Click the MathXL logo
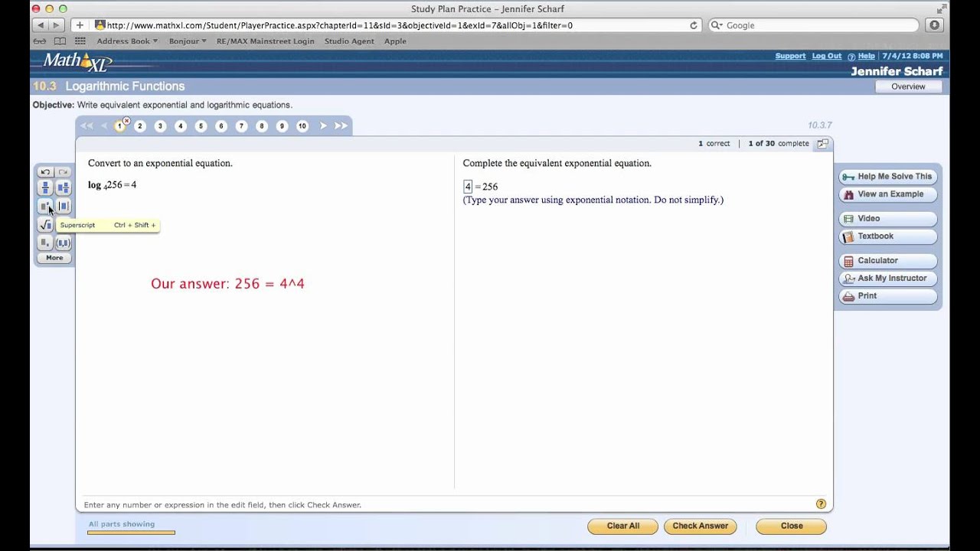 pyautogui.click(x=77, y=63)
